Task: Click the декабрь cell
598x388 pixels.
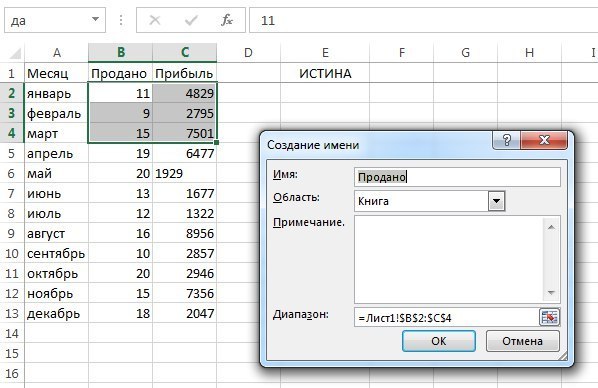Action: (56, 313)
